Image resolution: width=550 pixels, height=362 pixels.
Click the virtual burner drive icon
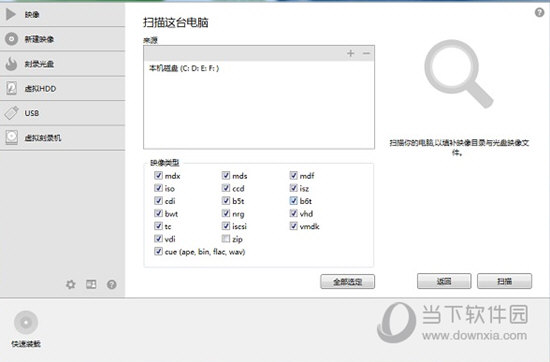pyautogui.click(x=11, y=138)
